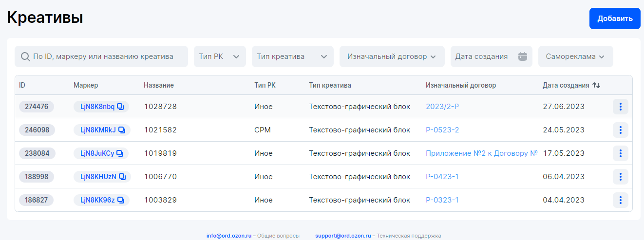
Task: Expand the Изначальный договор filter
Action: click(x=392, y=56)
